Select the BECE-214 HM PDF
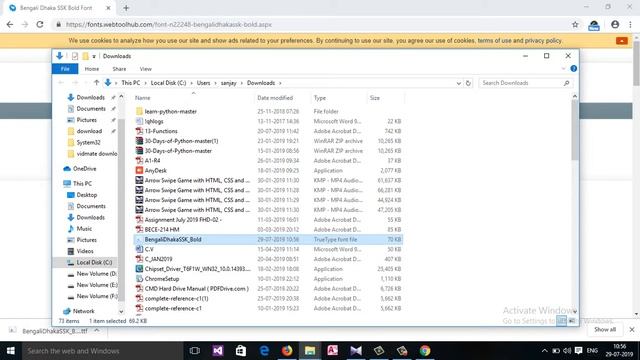The image size is (640, 360). click(162, 229)
